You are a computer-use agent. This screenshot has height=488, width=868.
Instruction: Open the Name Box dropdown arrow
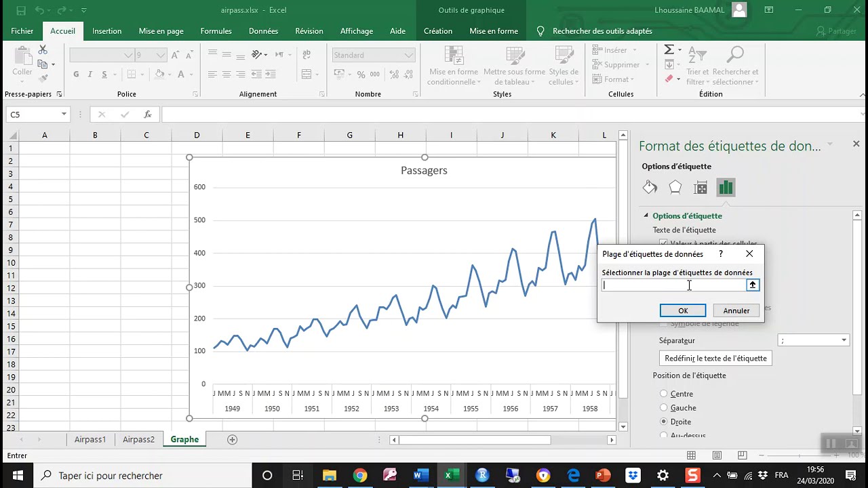click(x=64, y=115)
